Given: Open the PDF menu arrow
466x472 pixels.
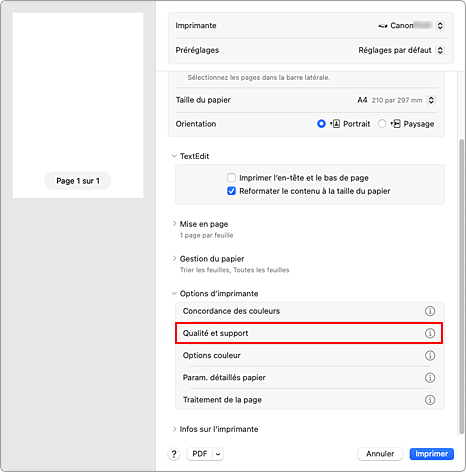Looking at the screenshot, I should click(x=218, y=454).
